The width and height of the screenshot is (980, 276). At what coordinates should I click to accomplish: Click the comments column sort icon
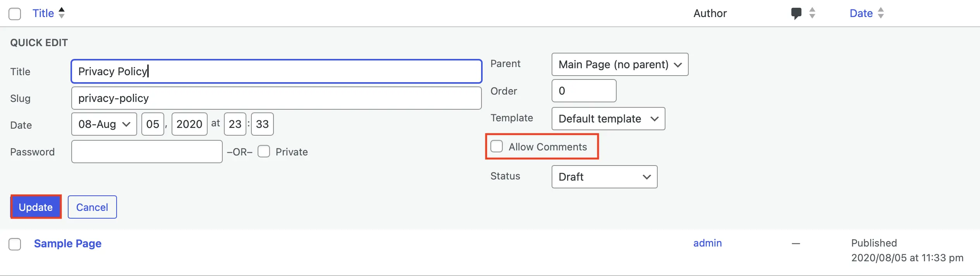tap(812, 13)
